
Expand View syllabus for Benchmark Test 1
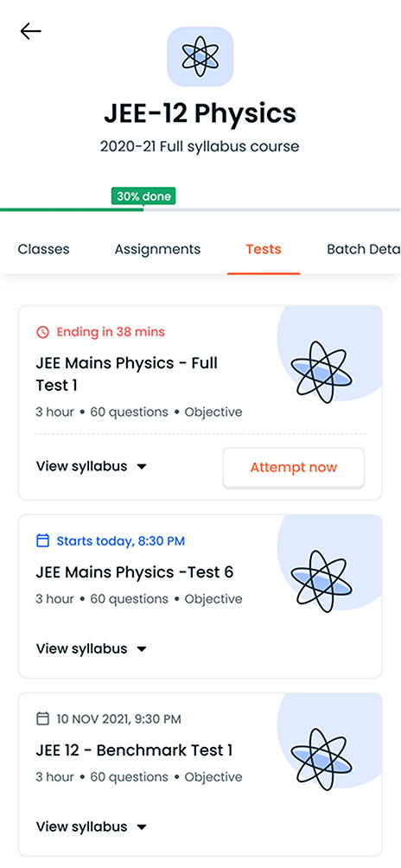coord(92,827)
